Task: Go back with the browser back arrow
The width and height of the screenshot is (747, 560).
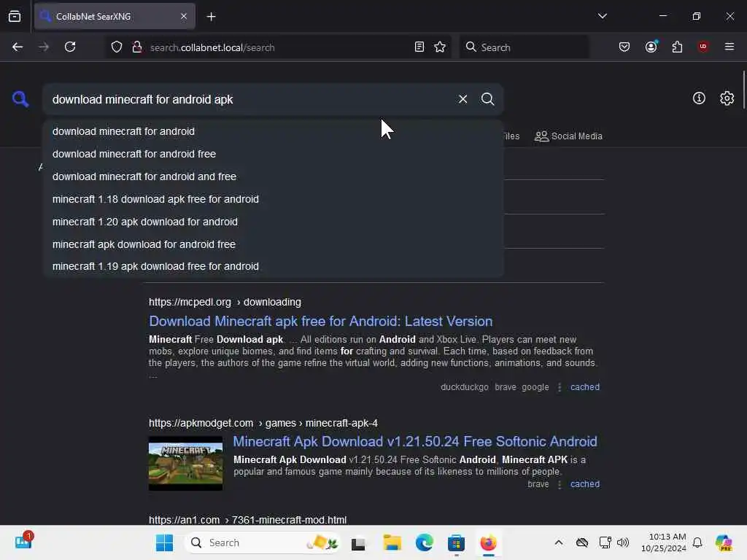Action: click(18, 47)
